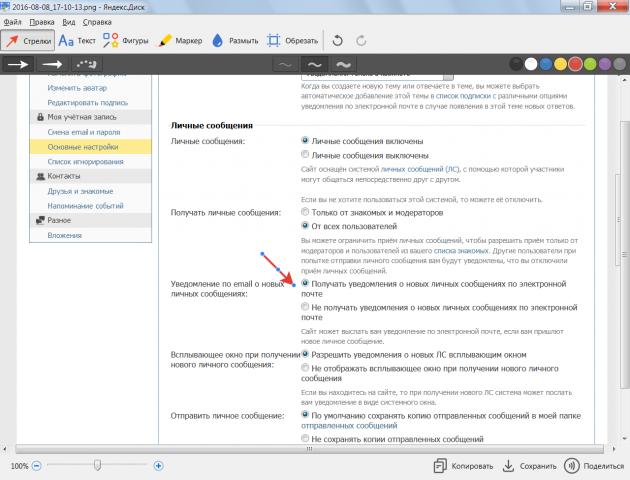Open 'Основные настройки' sidebar item
The width and height of the screenshot is (630, 480).
tap(91, 147)
